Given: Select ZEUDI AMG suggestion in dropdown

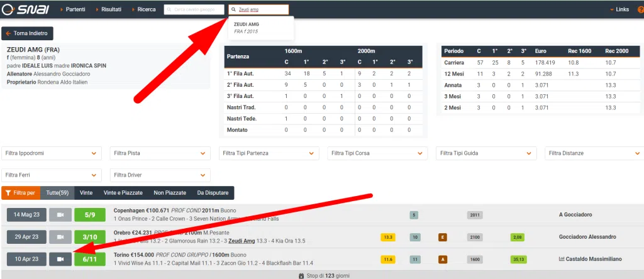Looking at the screenshot, I should pyautogui.click(x=261, y=28).
